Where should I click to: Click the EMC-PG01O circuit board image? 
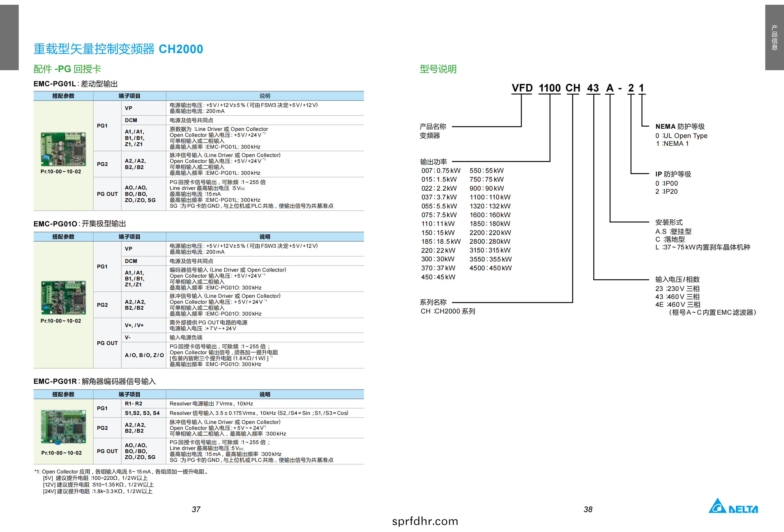click(64, 298)
